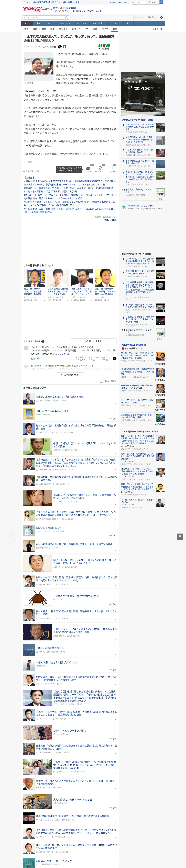Open 科学 category
186x868 pixels.
[95, 29]
